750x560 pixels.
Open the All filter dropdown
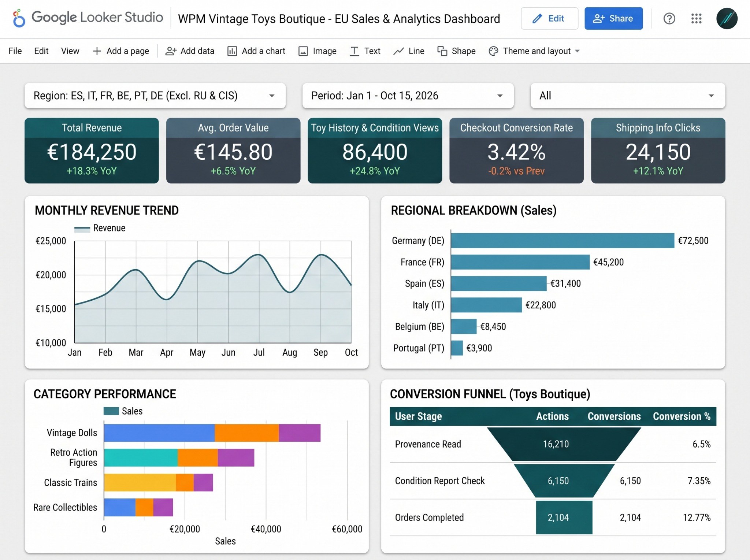pyautogui.click(x=628, y=96)
